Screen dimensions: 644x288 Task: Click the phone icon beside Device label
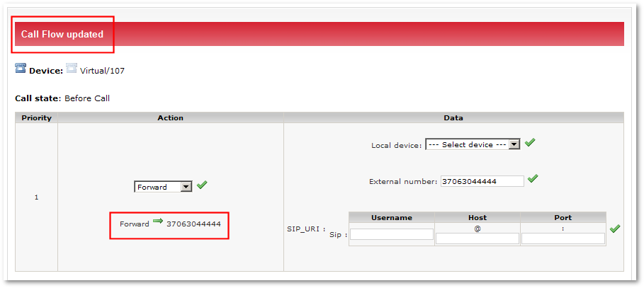[x=21, y=69]
